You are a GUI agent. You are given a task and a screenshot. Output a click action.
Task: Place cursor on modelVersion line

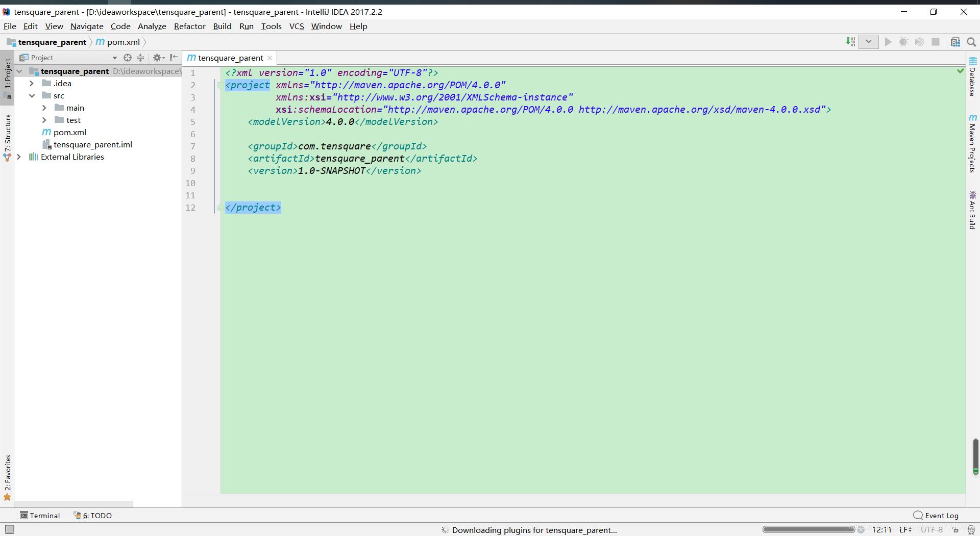[342, 122]
